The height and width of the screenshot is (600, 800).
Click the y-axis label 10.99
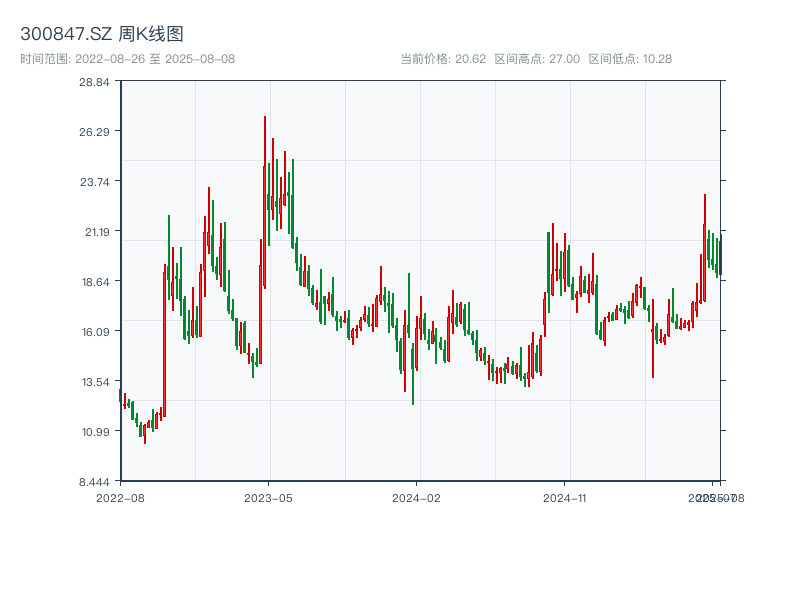(x=95, y=432)
